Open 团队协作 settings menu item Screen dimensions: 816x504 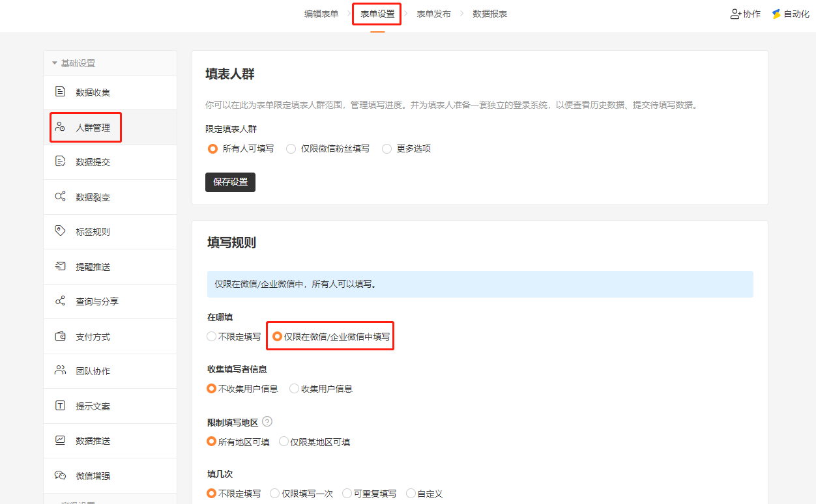coord(110,371)
